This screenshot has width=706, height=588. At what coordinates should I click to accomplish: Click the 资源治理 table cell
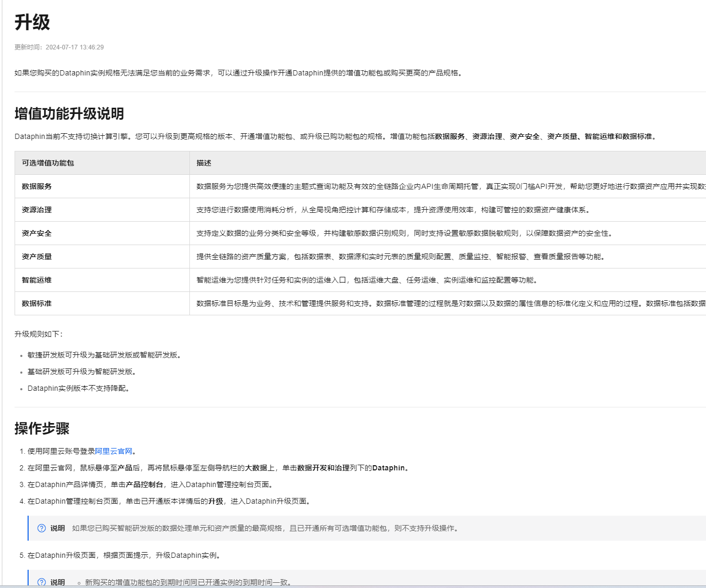(x=102, y=210)
